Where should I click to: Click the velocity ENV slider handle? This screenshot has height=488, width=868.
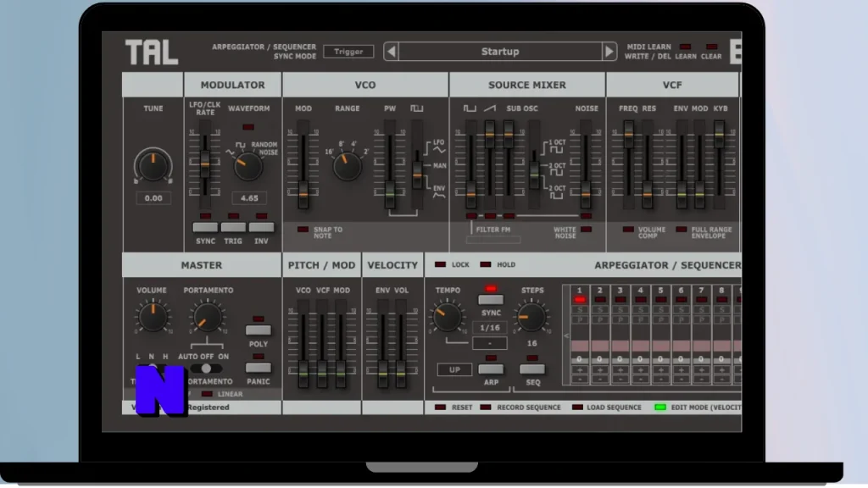click(x=382, y=374)
